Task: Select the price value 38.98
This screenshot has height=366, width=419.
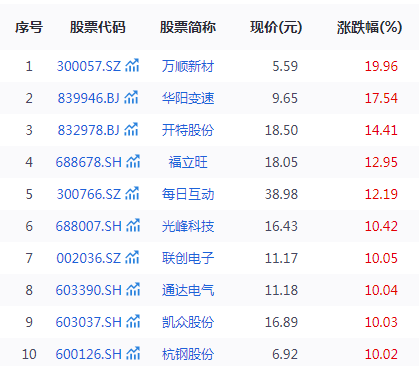Action: [281, 194]
